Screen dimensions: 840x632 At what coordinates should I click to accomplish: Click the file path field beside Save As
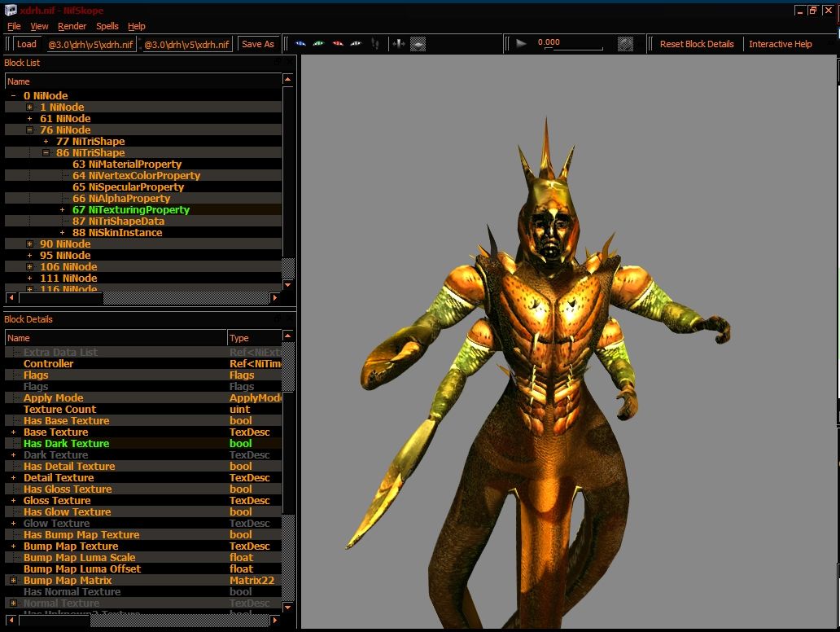tap(186, 45)
